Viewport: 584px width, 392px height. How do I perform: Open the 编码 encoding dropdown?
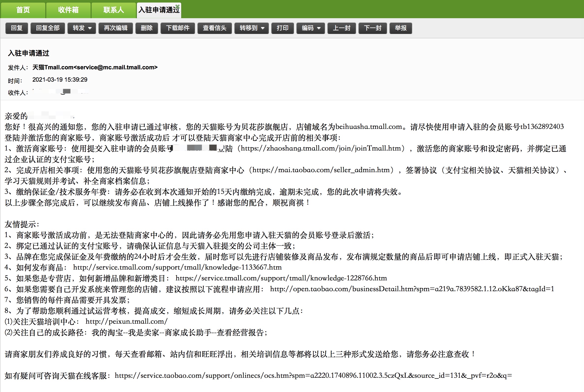point(310,28)
